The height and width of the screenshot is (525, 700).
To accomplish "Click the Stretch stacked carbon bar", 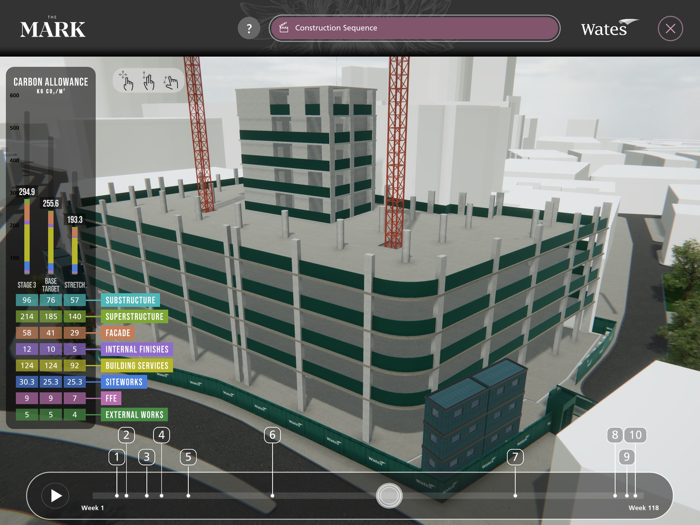I will coord(75,250).
